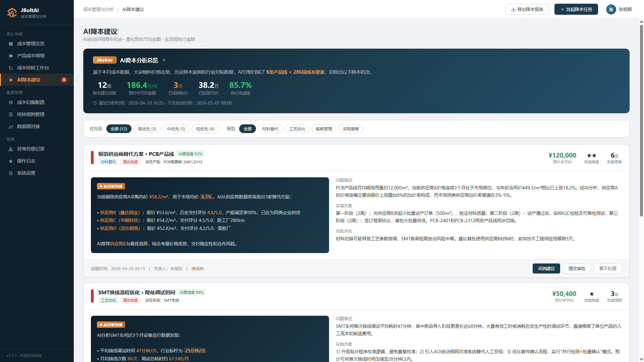Screen dimensions: 644x362
Task: Click 85.7% 执行完成率 figure
Action: click(240, 85)
